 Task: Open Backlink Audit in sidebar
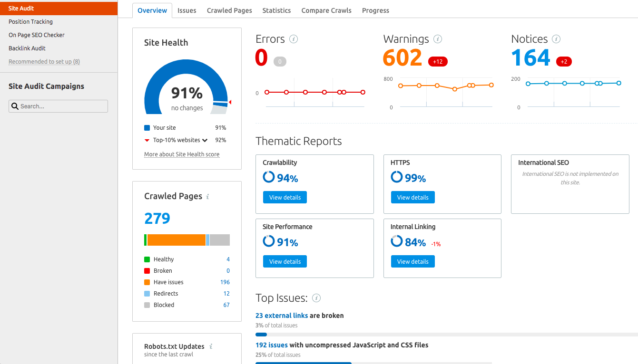pos(27,48)
